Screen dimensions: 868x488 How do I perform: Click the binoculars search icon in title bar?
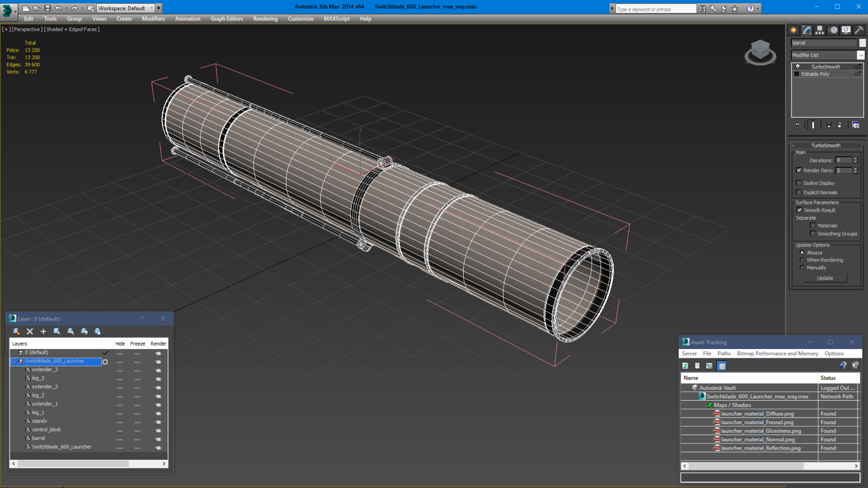pyautogui.click(x=702, y=9)
